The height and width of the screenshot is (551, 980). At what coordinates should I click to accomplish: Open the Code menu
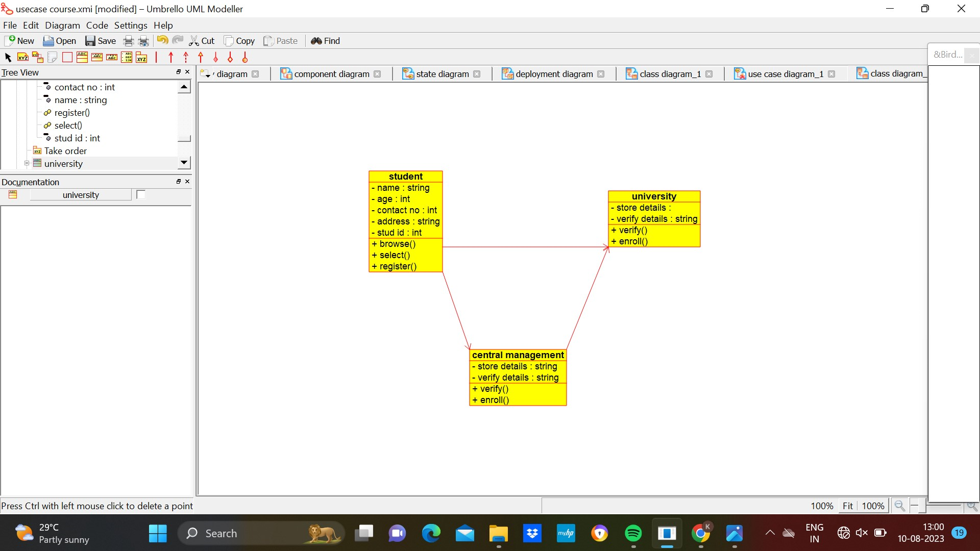click(x=97, y=25)
